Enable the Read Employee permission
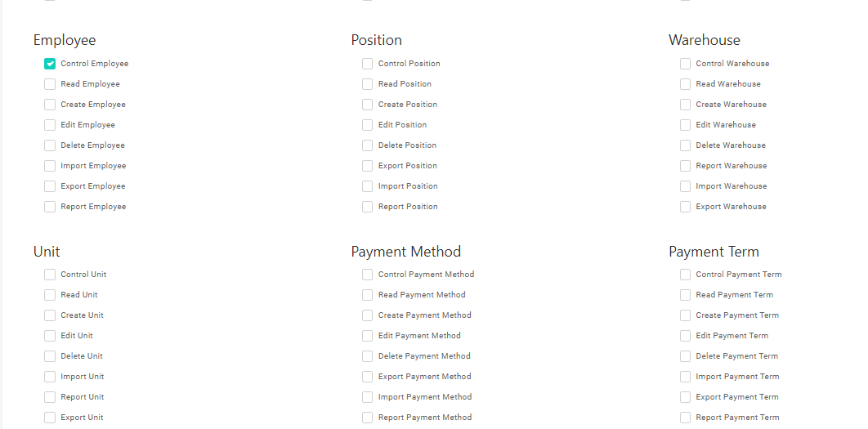Viewport: 868px width, 429px height. [x=50, y=84]
